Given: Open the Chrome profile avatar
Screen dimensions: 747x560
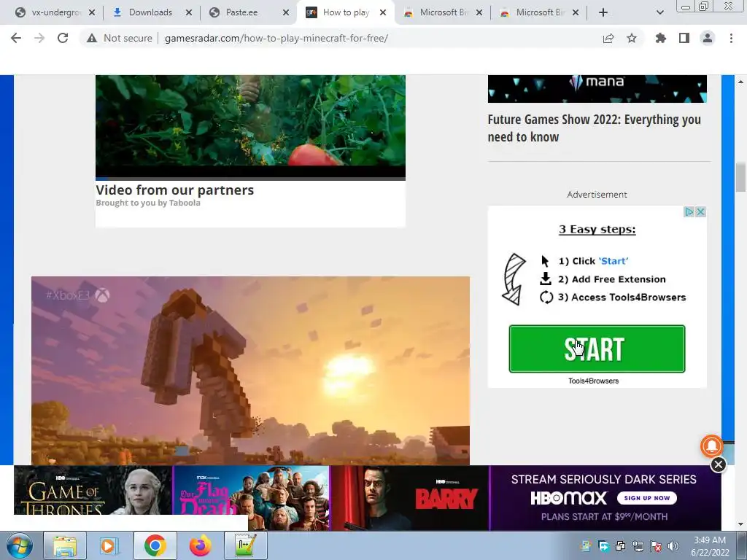Looking at the screenshot, I should [708, 38].
